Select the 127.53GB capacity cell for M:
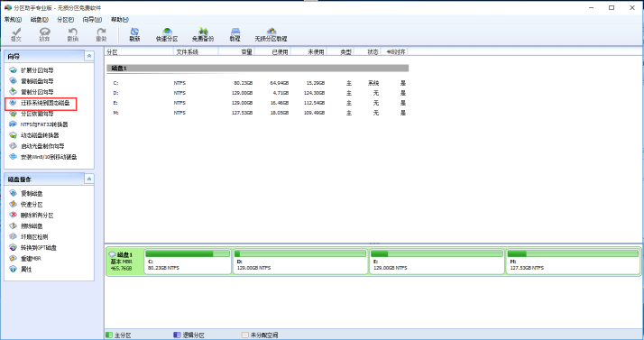This screenshot has width=644, height=340. pos(243,113)
